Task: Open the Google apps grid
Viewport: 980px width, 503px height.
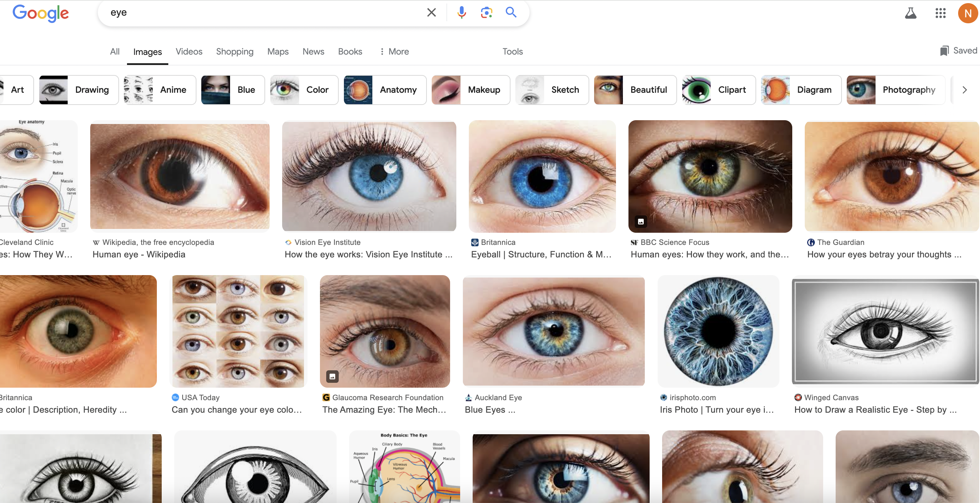Action: click(x=940, y=13)
